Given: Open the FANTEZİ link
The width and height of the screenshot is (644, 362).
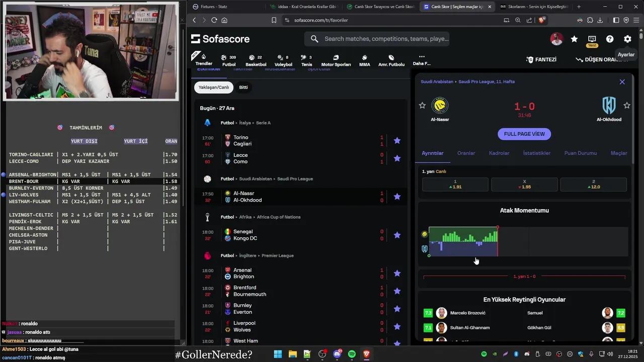Looking at the screenshot, I should pos(541,59).
